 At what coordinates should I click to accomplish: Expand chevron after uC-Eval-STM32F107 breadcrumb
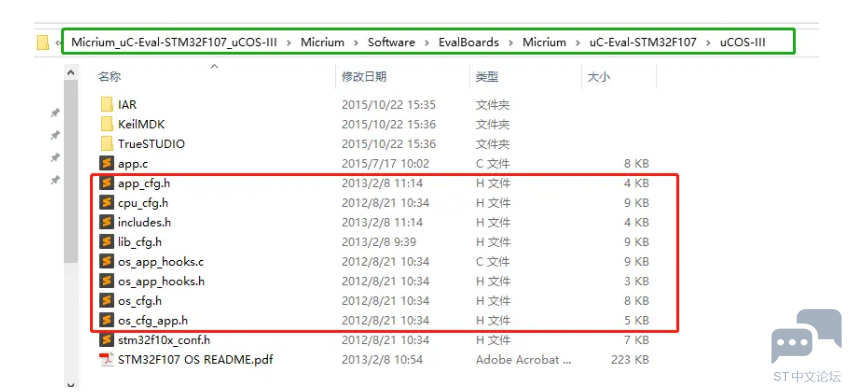pos(708,42)
